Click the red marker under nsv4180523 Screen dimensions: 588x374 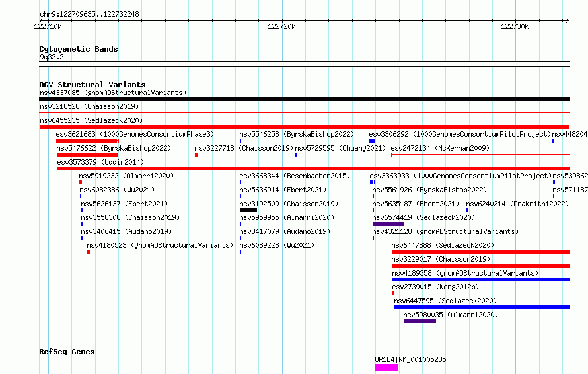tap(89, 252)
